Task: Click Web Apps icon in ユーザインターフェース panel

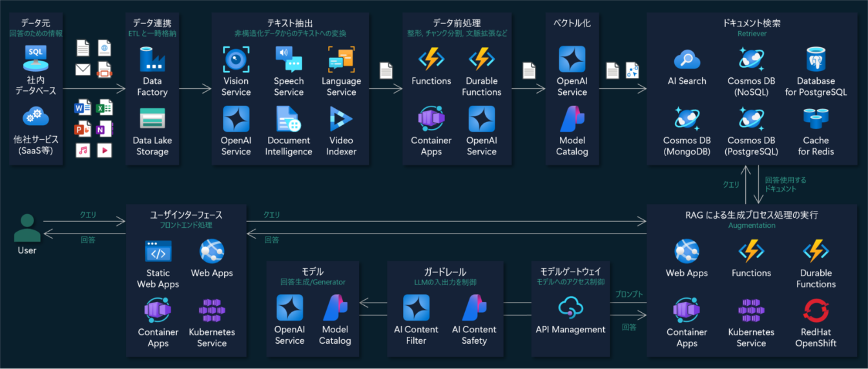Action: 212,251
